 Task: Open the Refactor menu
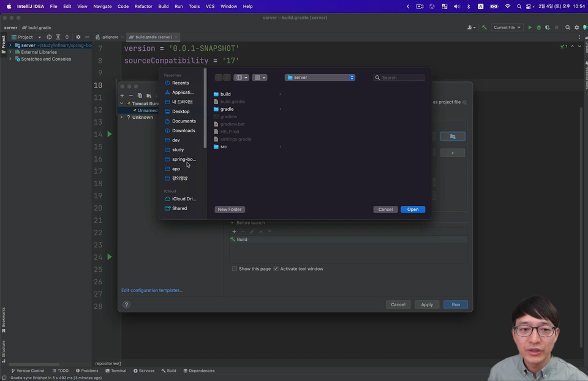143,6
